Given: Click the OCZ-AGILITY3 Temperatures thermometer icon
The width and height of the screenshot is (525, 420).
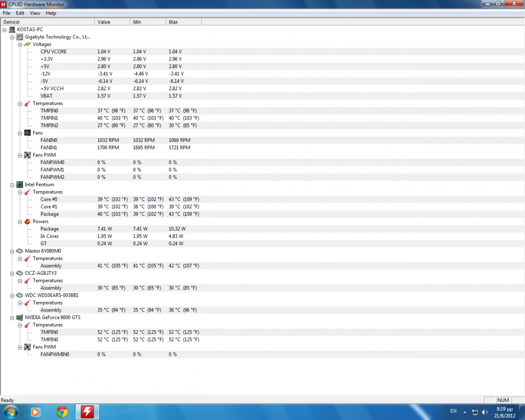Looking at the screenshot, I should [27, 280].
